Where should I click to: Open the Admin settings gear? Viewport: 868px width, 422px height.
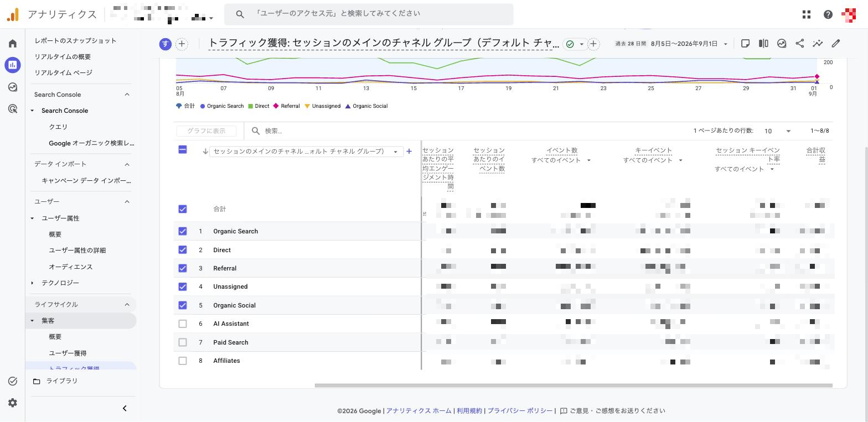click(13, 403)
